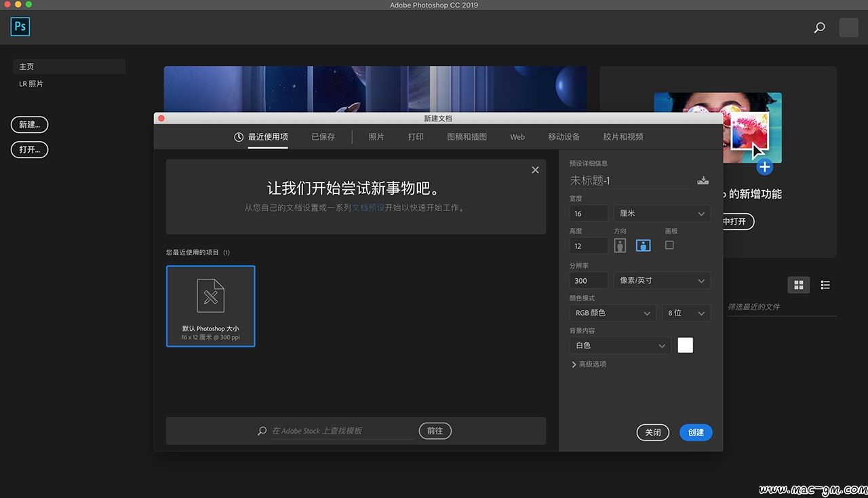
Task: Click the white background color swatch
Action: click(x=686, y=345)
